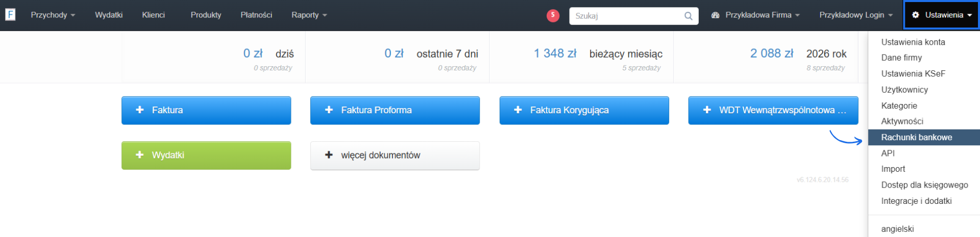Click the magnifier search icon
Viewport: 980px width, 237px height.
pos(688,16)
